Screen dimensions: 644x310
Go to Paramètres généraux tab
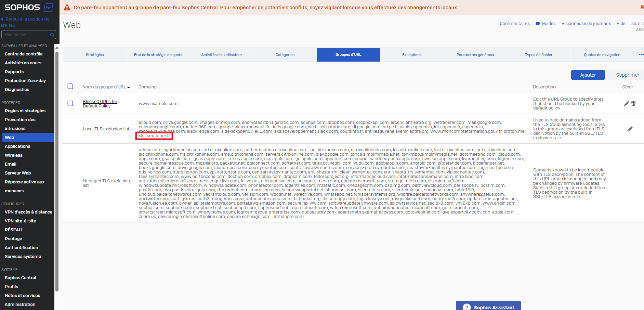point(475,55)
